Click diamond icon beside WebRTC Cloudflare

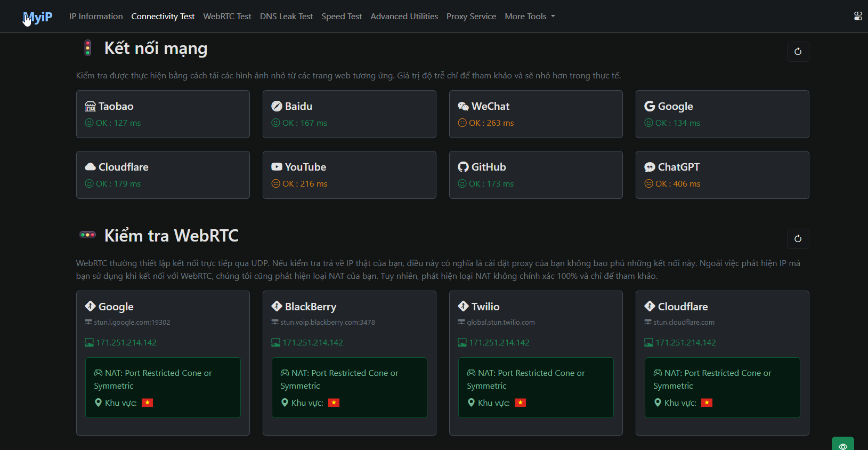(x=650, y=306)
